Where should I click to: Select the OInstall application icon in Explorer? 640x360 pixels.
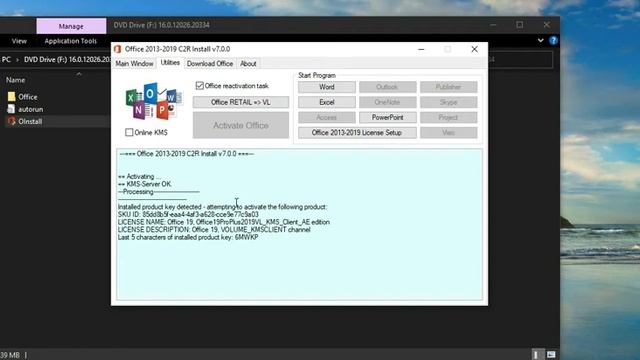point(11,121)
